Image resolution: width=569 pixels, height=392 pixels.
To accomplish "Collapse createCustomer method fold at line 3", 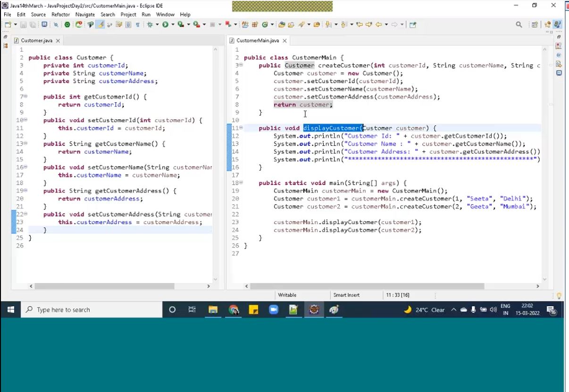I will tap(241, 65).
